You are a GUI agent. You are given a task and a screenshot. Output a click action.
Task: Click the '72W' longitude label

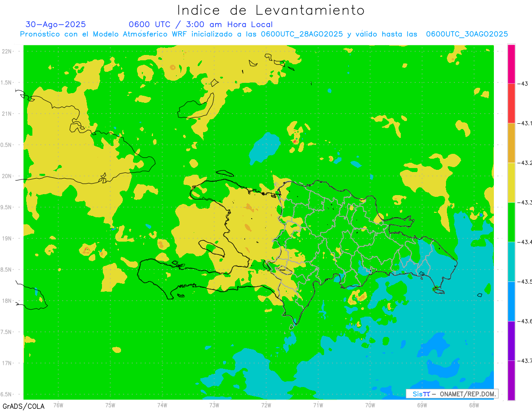click(266, 405)
